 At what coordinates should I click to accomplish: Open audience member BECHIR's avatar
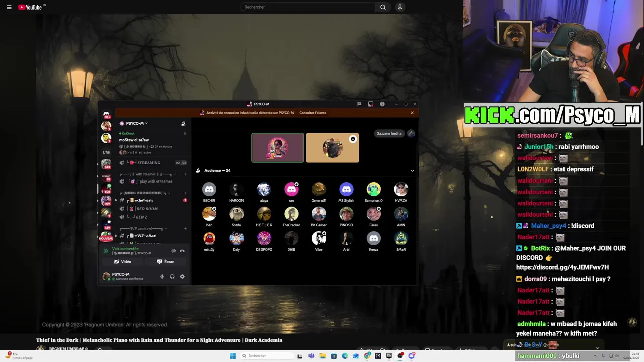pyautogui.click(x=209, y=189)
